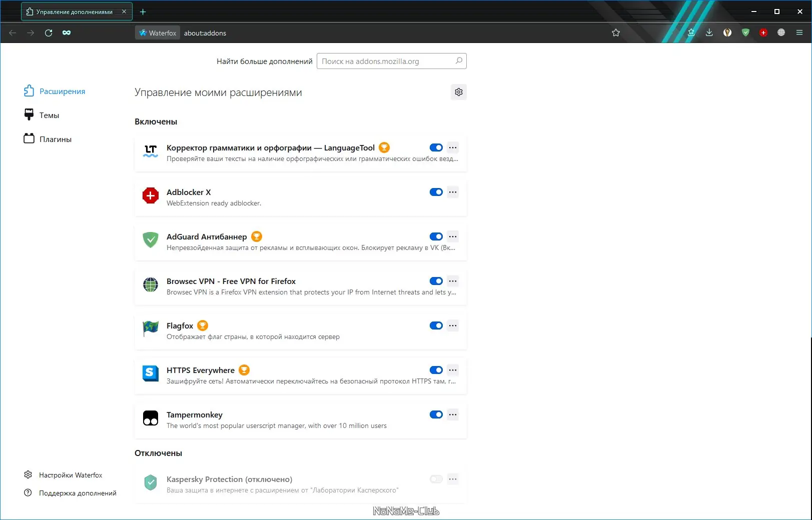Image resolution: width=812 pixels, height=520 pixels.
Task: Click the Flagfox flag icon
Action: pyautogui.click(x=151, y=329)
